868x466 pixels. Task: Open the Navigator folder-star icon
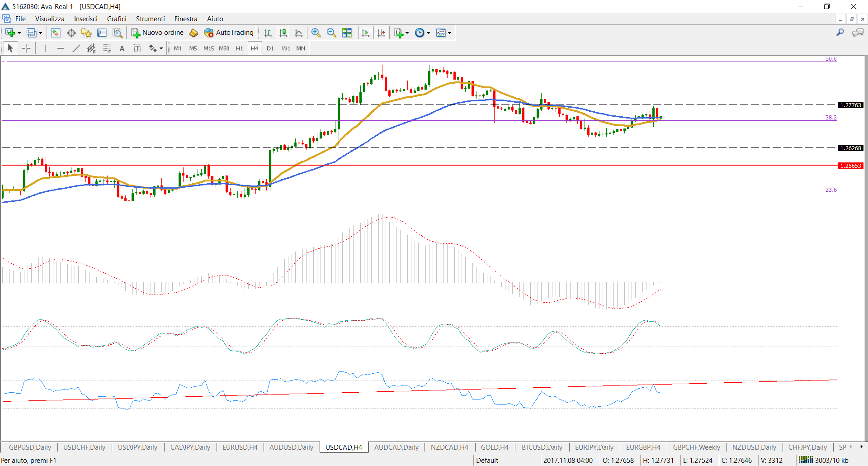point(86,33)
